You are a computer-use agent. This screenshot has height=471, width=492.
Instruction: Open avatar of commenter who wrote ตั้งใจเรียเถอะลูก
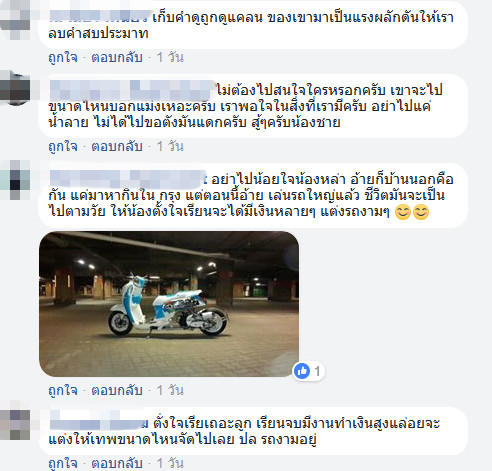tap(15, 424)
